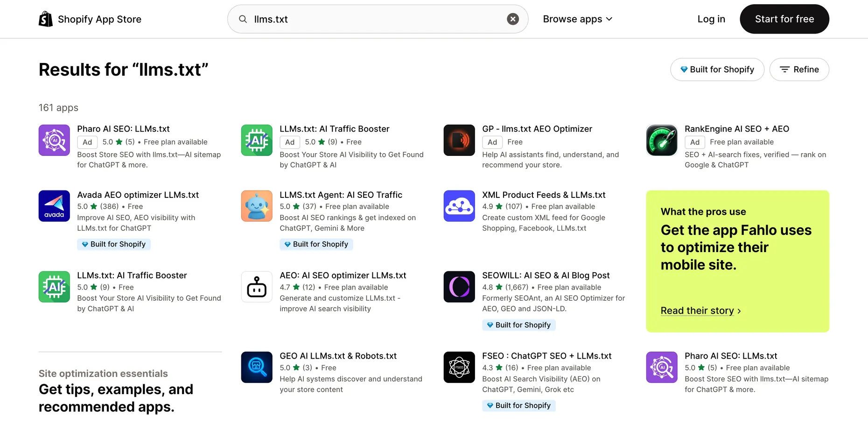Open XML Product Feeds & LLMs.txt title
This screenshot has width=868, height=430.
click(x=544, y=195)
